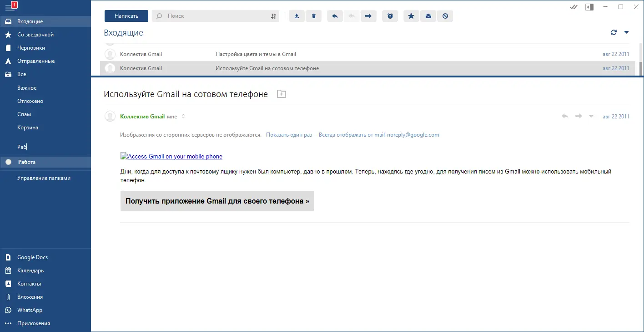Open Управление папками
The height and width of the screenshot is (332, 644).
(45, 178)
